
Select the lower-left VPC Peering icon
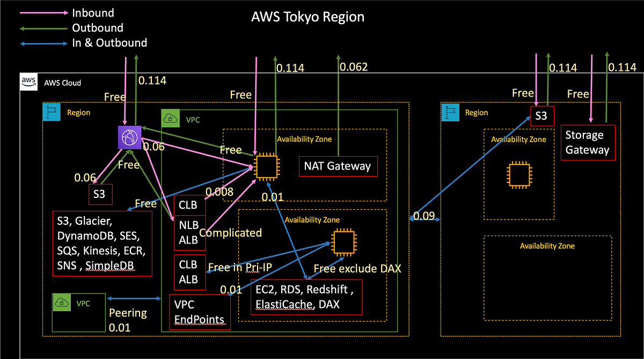(x=62, y=302)
